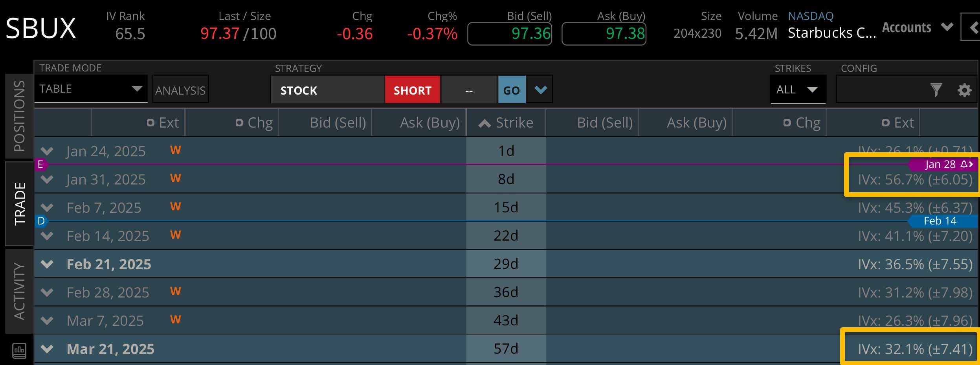Expand the Mar 21, 2025 expiration row
This screenshot has width=980, height=365.
47,348
